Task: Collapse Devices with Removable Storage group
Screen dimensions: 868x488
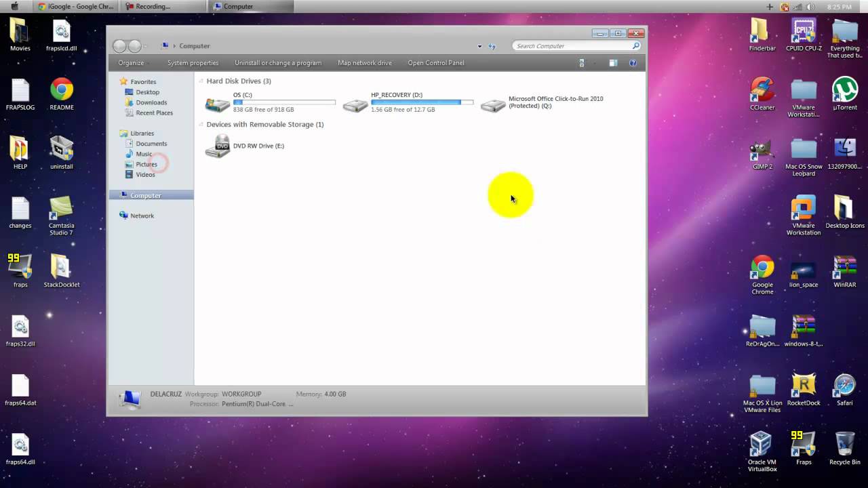Action: [201, 124]
